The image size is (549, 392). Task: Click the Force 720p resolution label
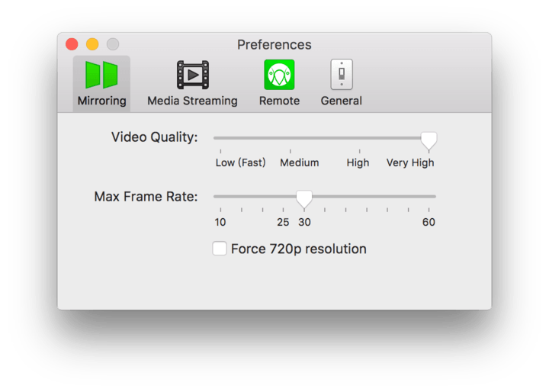(x=298, y=249)
